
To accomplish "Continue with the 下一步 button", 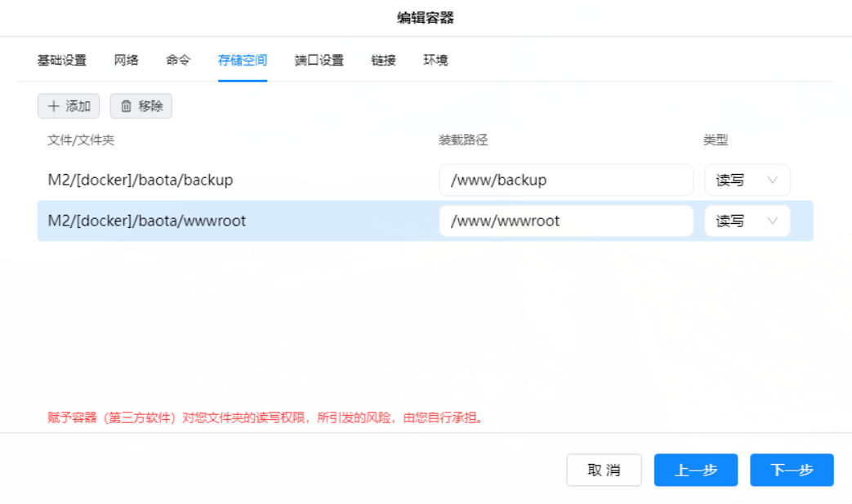I will coord(792,471).
